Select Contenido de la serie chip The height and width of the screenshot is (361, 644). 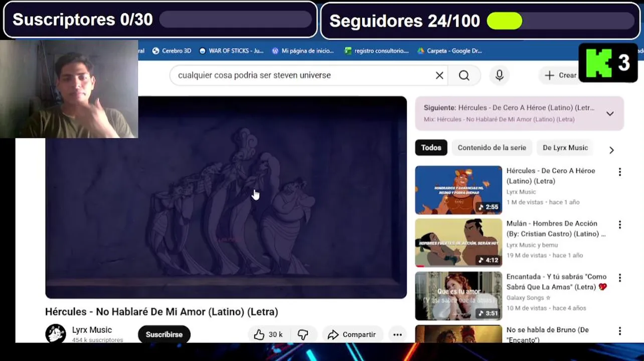point(492,148)
